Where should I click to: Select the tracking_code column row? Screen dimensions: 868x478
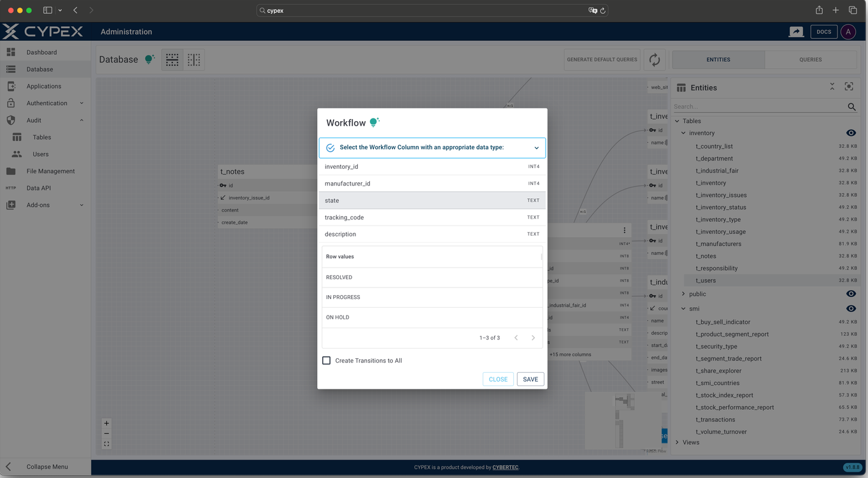[x=432, y=217]
